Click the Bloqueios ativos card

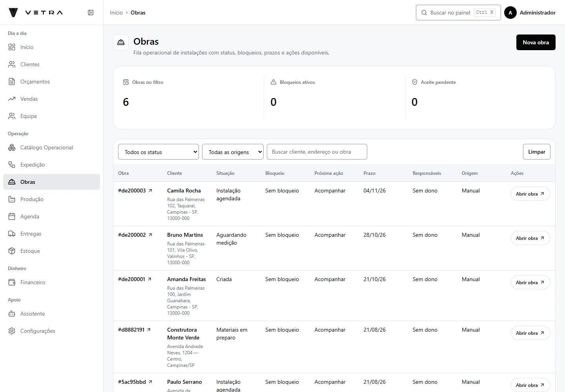[335, 98]
